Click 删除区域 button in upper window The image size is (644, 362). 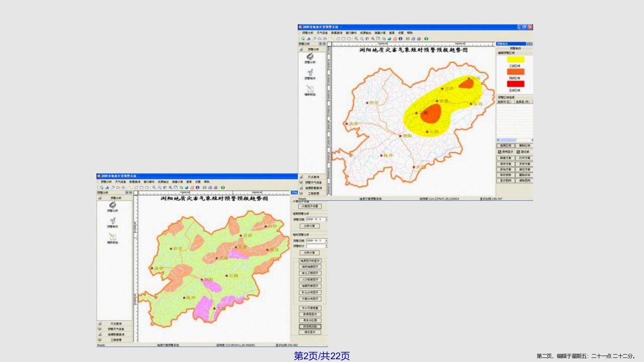click(x=525, y=145)
